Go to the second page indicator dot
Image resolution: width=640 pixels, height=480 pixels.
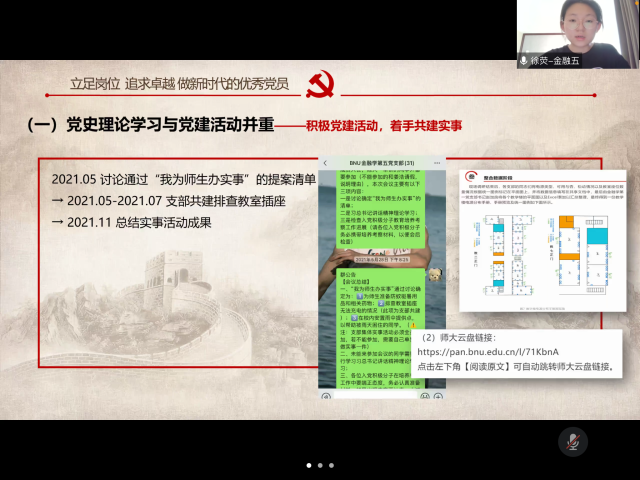[320, 465]
